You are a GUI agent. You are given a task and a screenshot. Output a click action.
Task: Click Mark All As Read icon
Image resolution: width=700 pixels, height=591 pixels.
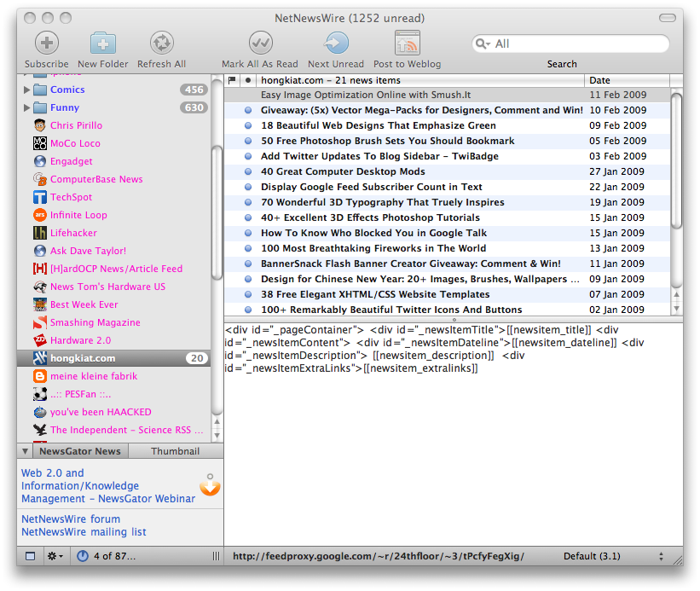point(260,43)
